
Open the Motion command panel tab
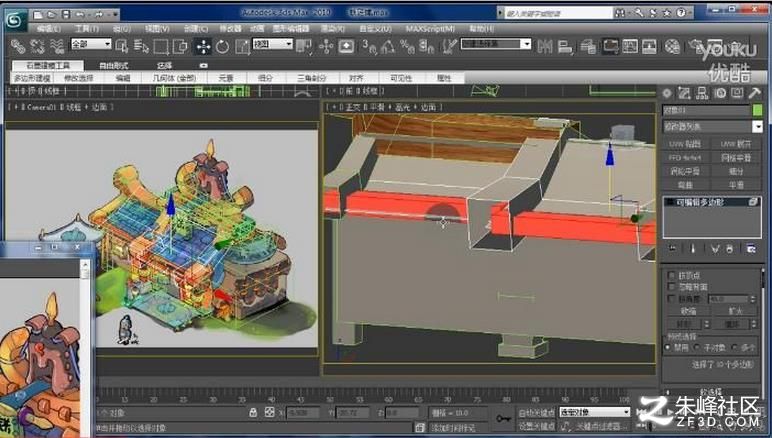point(720,93)
